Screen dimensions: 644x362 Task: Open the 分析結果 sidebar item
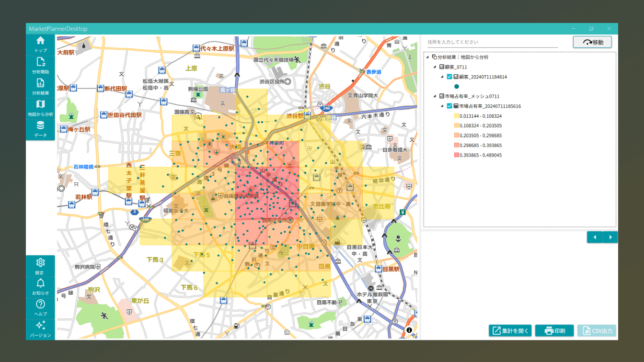coord(41,87)
